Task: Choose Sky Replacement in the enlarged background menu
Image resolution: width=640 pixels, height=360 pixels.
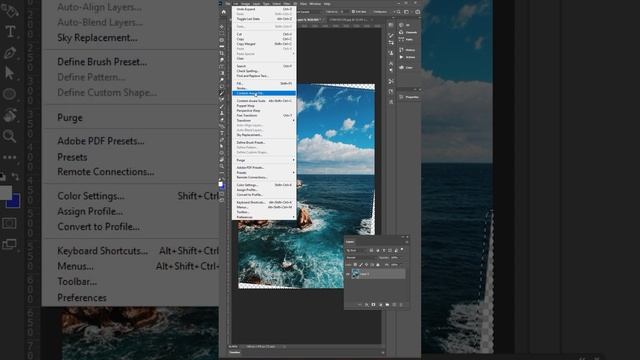Action: 97,38
